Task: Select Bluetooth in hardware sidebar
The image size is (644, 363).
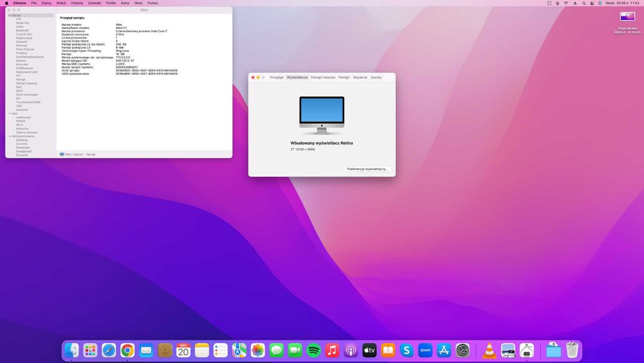Action: pos(23,30)
